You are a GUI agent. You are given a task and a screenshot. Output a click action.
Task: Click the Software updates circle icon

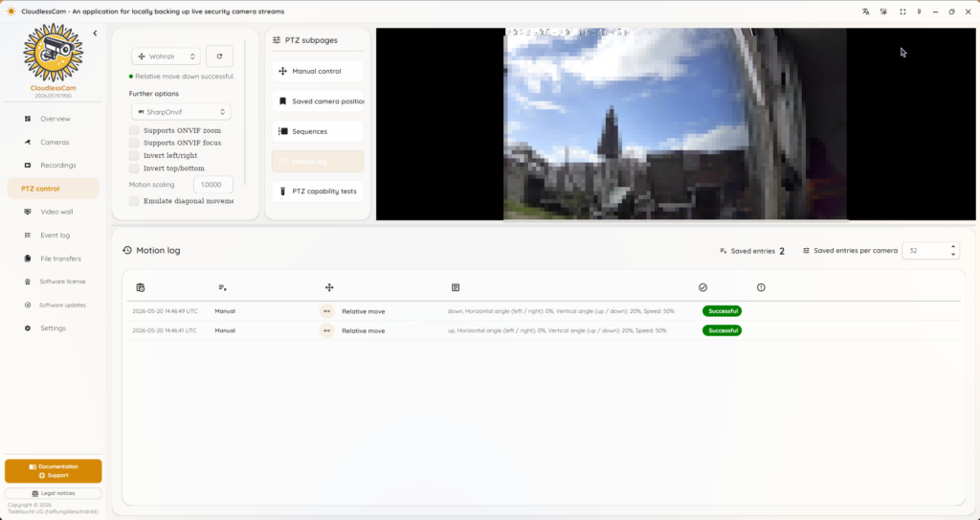(28, 305)
